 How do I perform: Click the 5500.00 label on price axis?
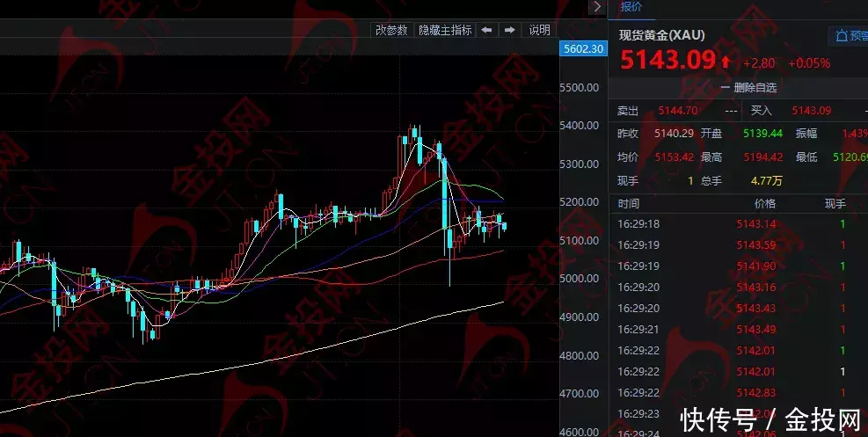[580, 88]
